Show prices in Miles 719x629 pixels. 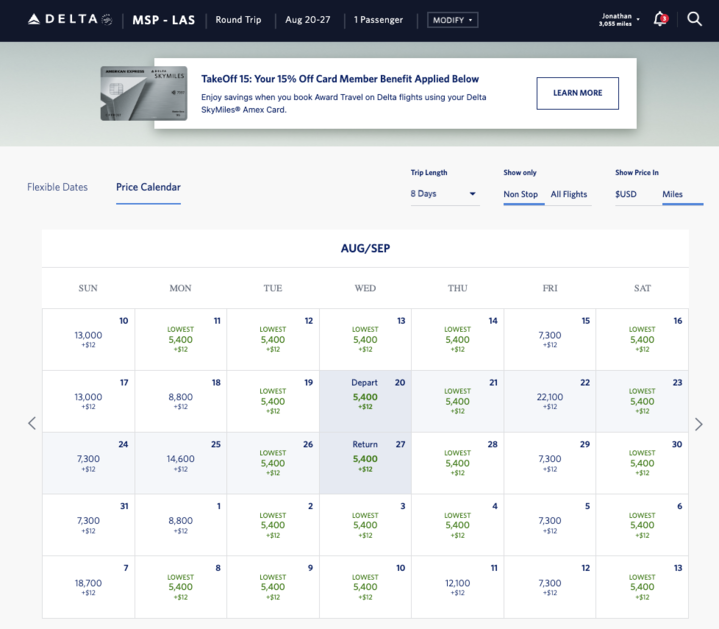[x=672, y=194]
